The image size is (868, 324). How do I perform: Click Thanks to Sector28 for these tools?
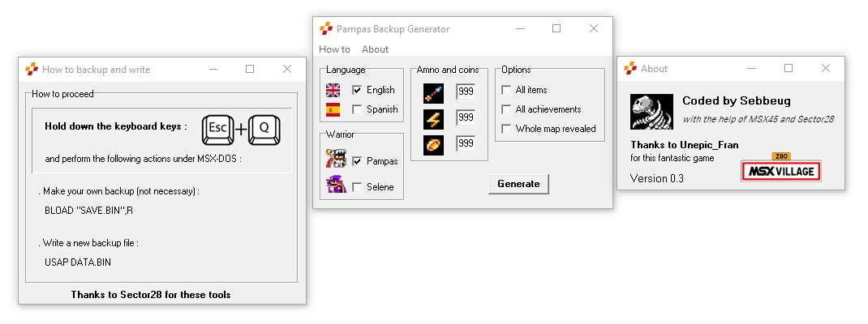(x=151, y=295)
